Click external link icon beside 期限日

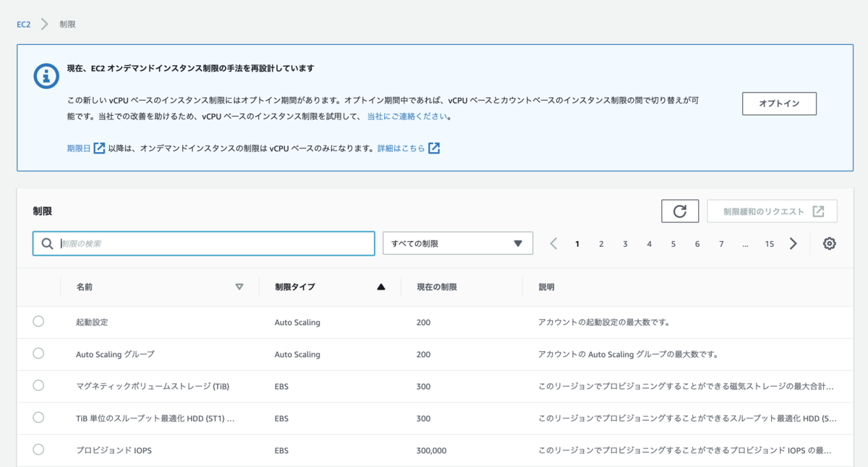99,148
